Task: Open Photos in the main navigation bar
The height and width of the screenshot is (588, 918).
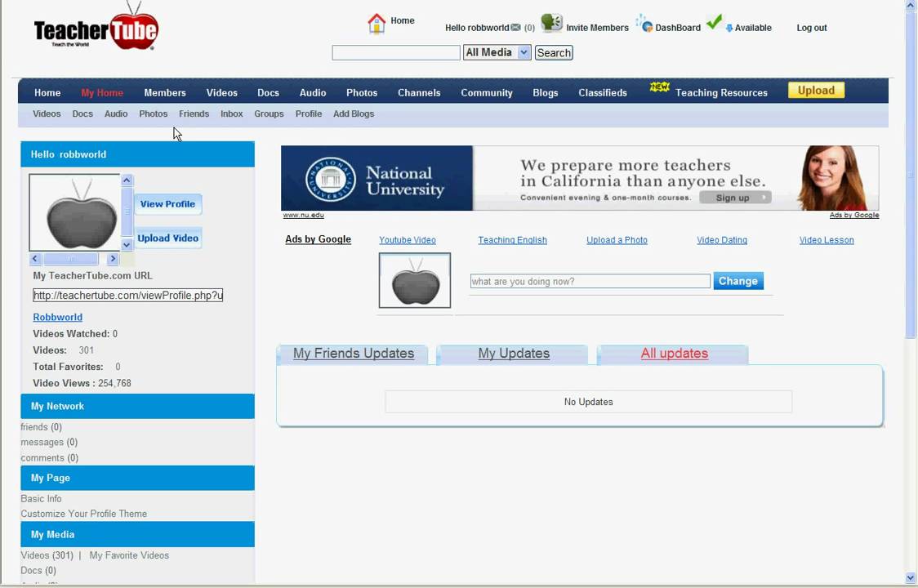Action: [362, 92]
